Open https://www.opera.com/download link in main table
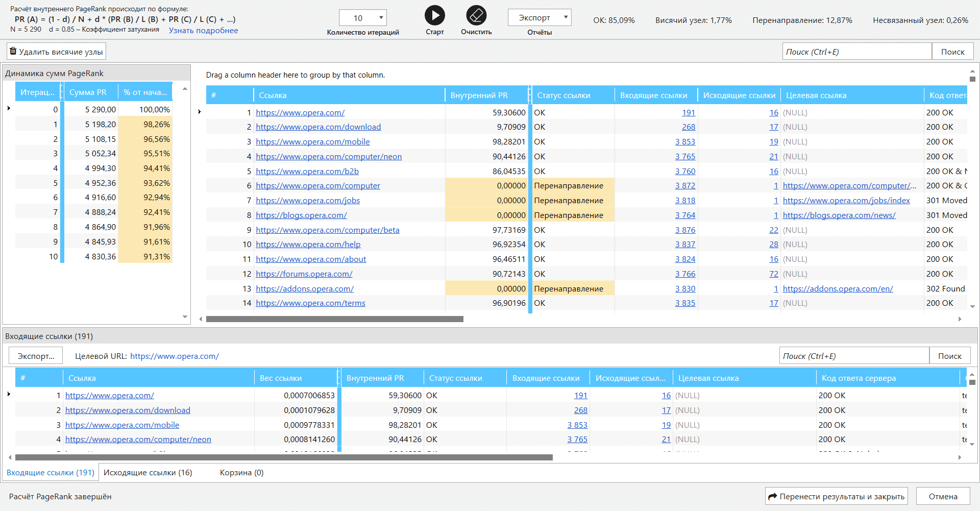 coord(318,127)
